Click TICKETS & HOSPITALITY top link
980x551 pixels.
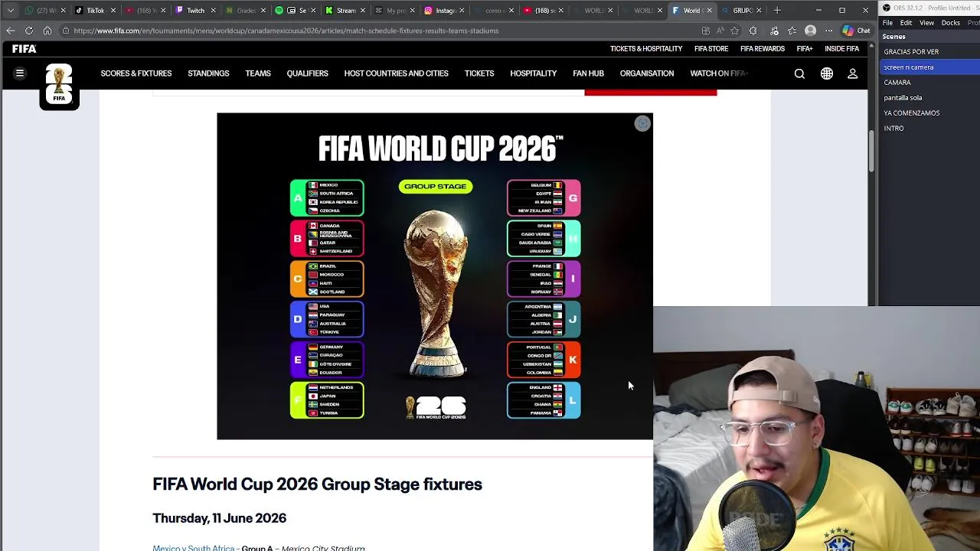point(646,49)
